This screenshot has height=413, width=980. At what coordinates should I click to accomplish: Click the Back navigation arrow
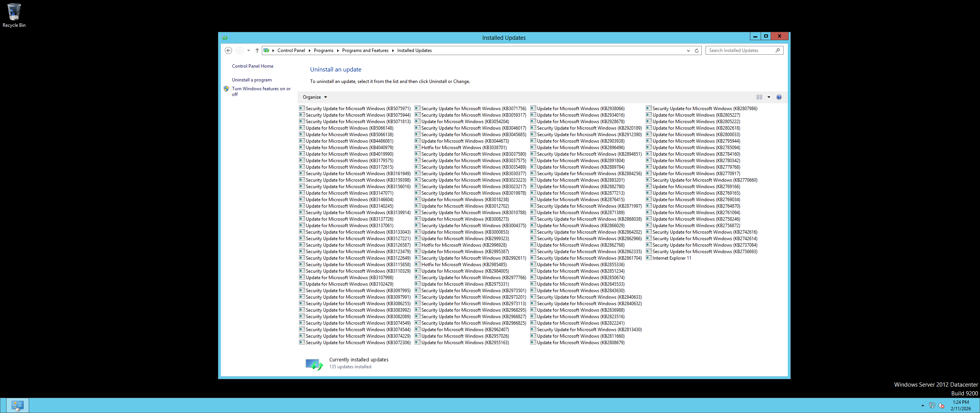pyautogui.click(x=228, y=50)
